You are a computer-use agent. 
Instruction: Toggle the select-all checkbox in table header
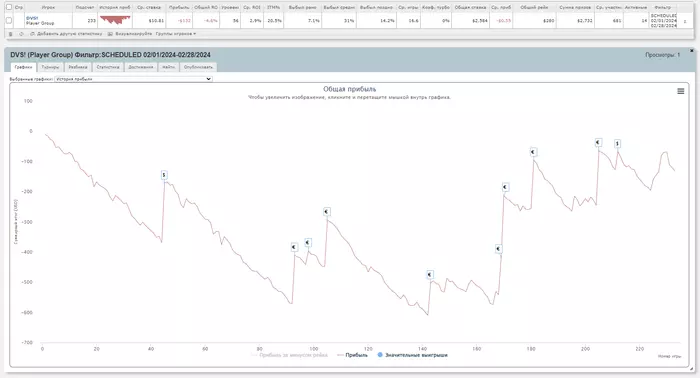tap(9, 7)
